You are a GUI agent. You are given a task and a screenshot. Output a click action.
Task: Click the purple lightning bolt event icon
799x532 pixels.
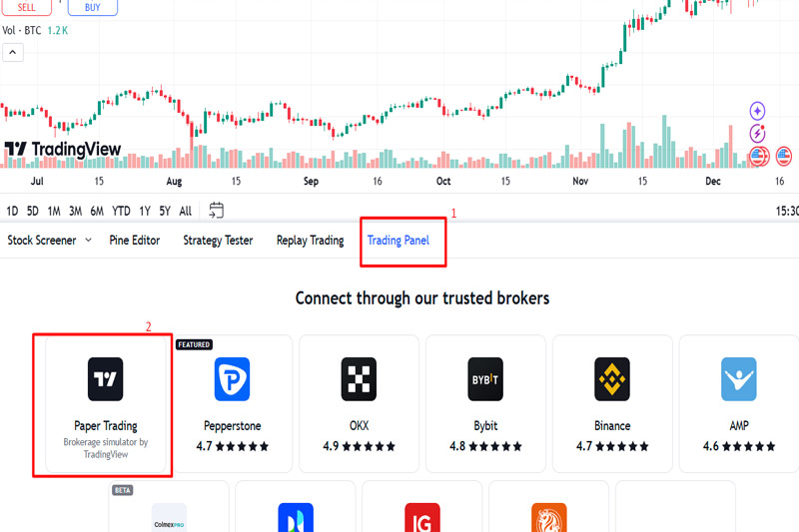[758, 133]
